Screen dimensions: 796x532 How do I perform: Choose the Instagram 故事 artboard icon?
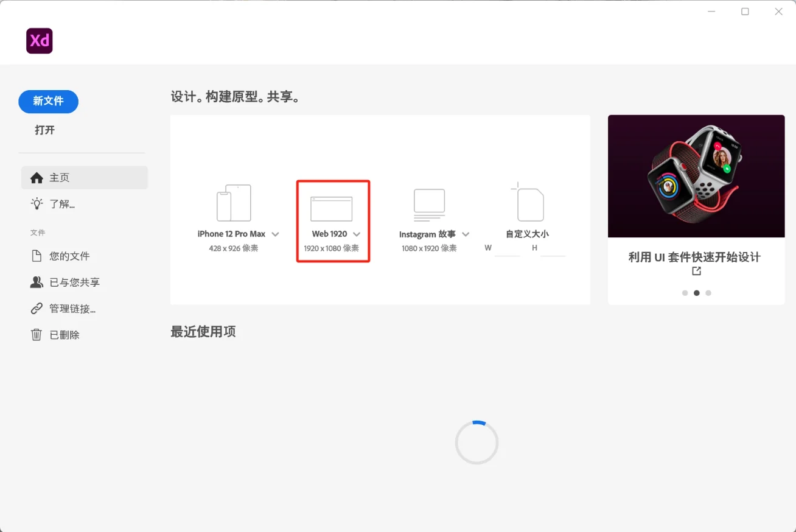[x=430, y=205]
